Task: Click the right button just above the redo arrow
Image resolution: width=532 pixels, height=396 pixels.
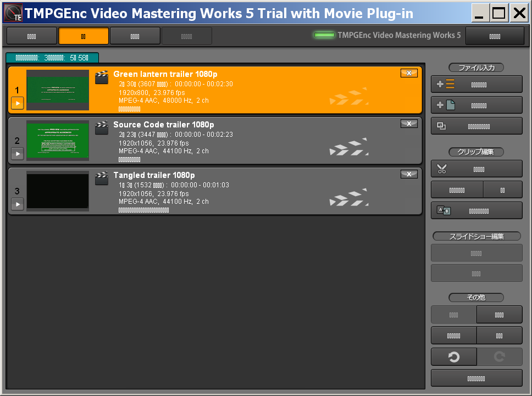Action: [500, 336]
